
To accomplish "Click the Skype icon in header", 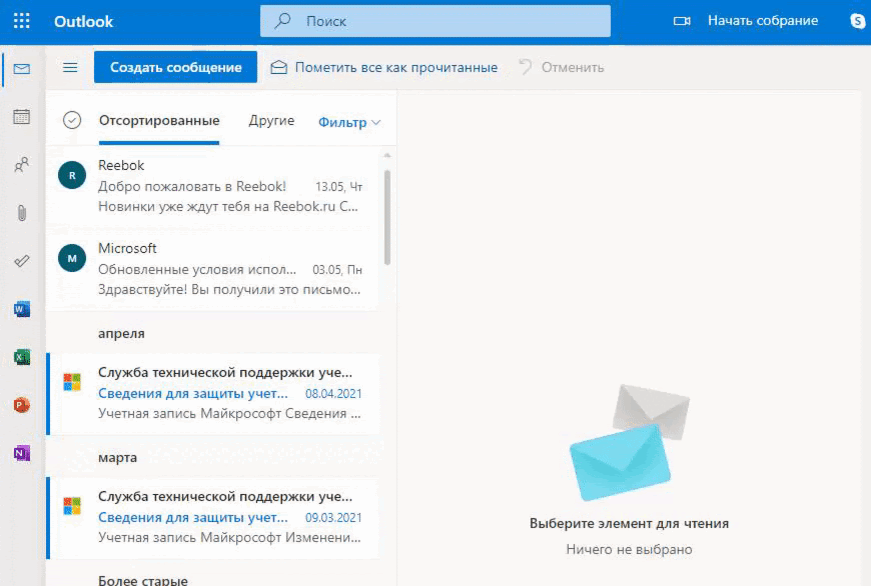I will 858,21.
